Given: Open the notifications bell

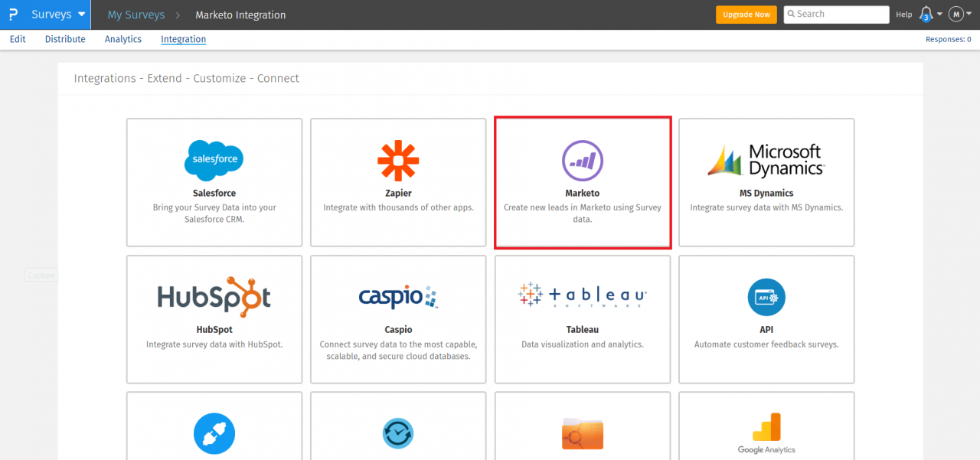Looking at the screenshot, I should click(926, 13).
